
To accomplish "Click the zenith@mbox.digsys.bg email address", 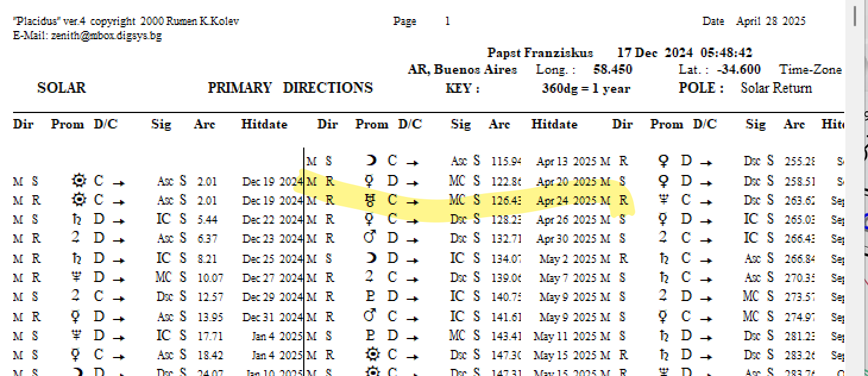I will [x=105, y=36].
